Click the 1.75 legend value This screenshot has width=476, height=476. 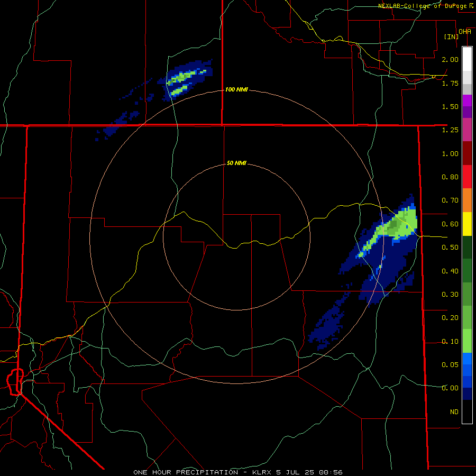click(x=450, y=83)
